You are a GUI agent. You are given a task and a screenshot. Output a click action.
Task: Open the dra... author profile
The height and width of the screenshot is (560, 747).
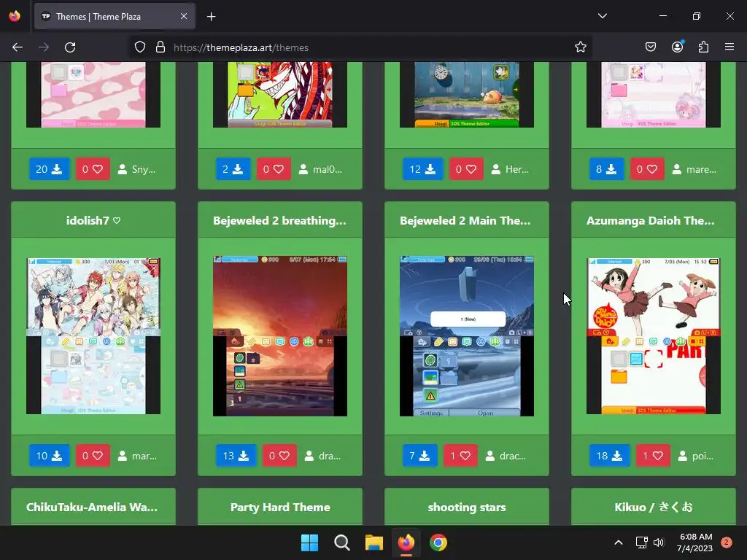(x=322, y=456)
